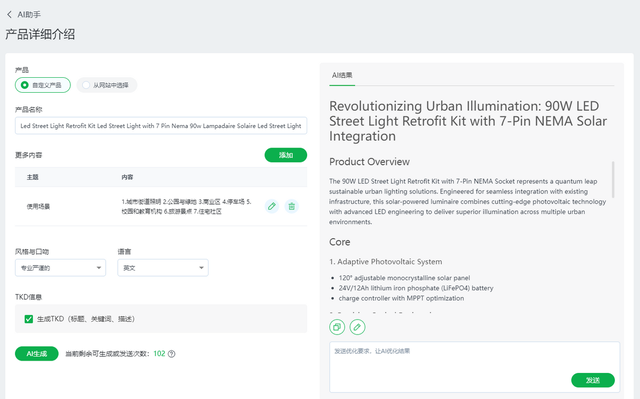Toggle the 生成TKD checkbox

coord(29,319)
